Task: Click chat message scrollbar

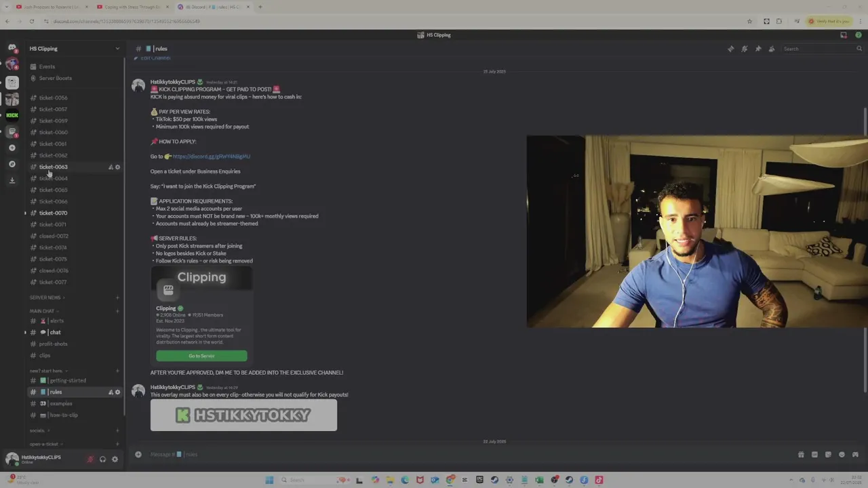Action: (865, 251)
